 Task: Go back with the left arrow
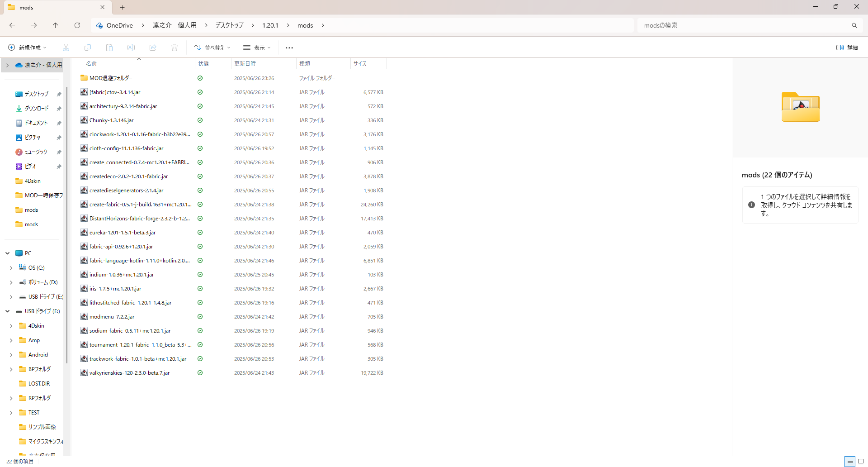[12, 25]
